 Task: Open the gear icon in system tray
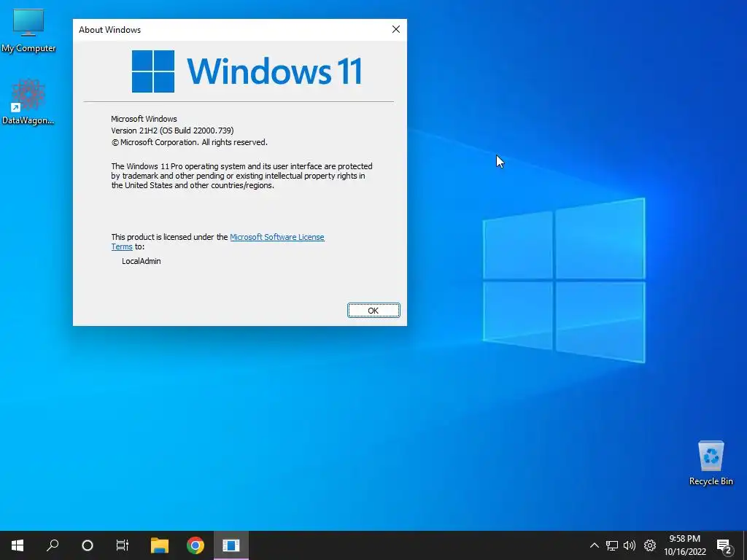(650, 545)
